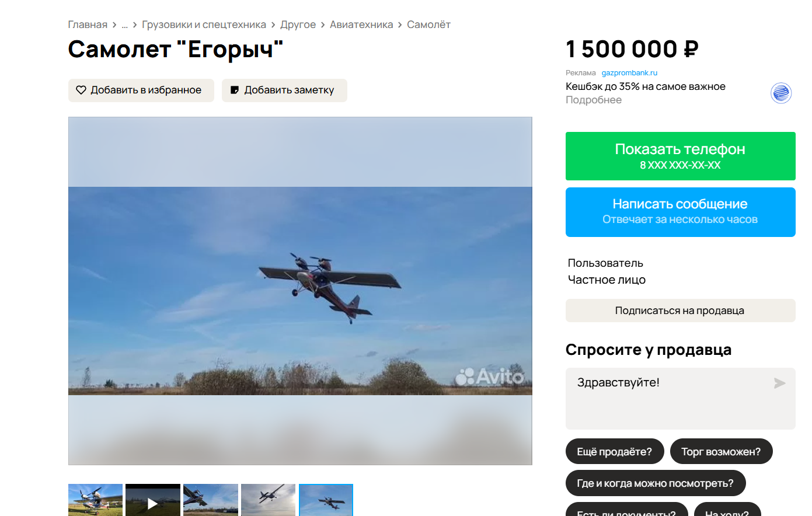
Task: Click the Здравствуйте! message input field
Action: click(x=671, y=399)
